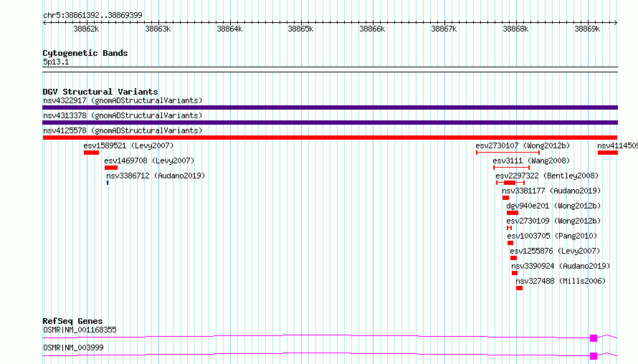The width and height of the screenshot is (638, 364).
Task: Click the red block below esv1589521
Action: (x=92, y=153)
